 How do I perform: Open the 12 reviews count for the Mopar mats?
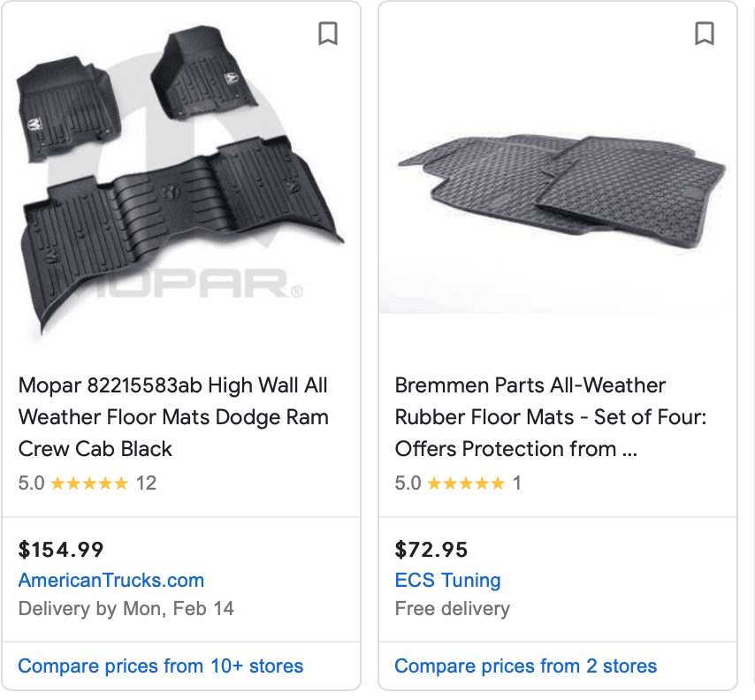[147, 483]
